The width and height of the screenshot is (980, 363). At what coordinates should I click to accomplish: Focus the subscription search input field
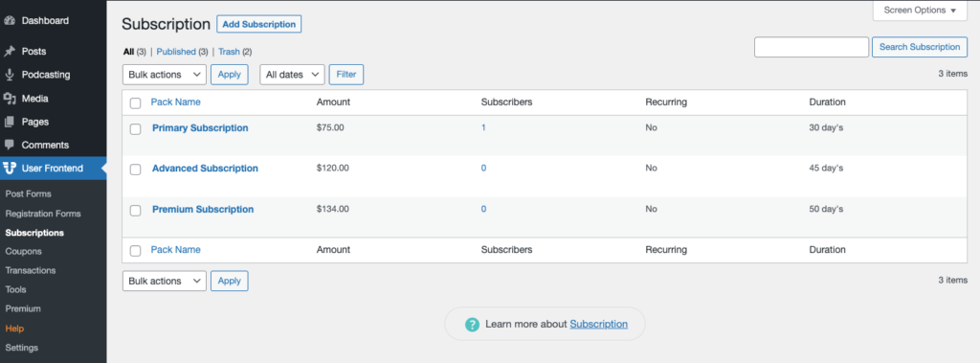(812, 47)
